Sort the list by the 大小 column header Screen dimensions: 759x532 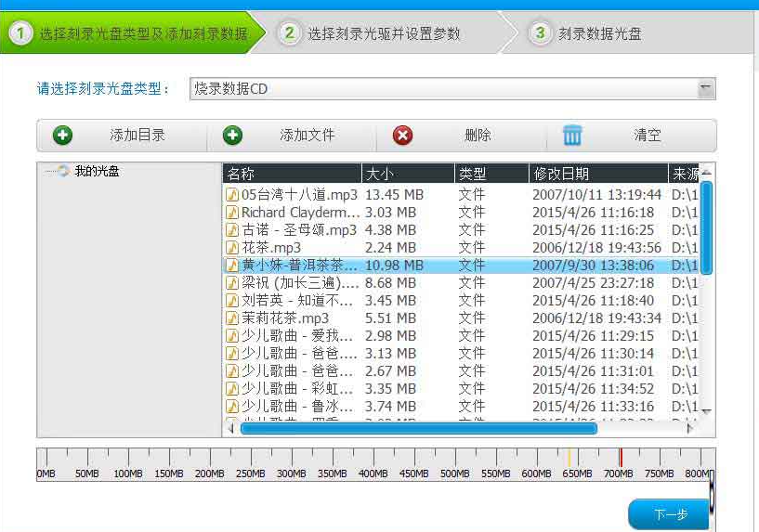(407, 174)
